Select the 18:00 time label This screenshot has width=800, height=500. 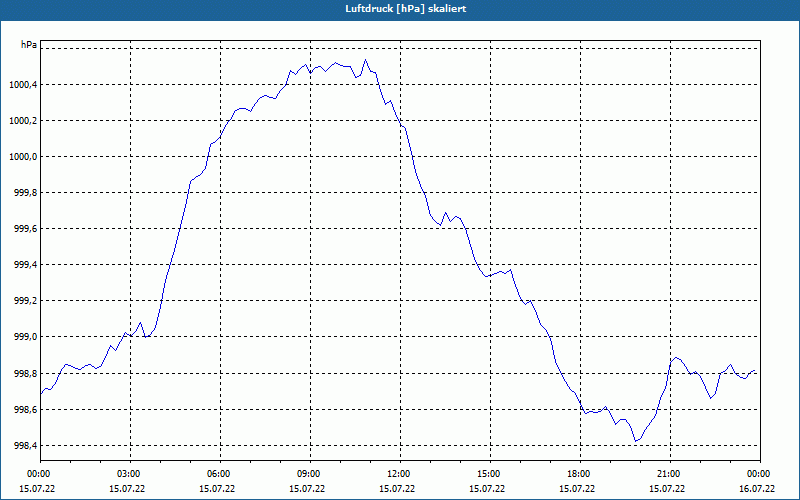(580, 474)
